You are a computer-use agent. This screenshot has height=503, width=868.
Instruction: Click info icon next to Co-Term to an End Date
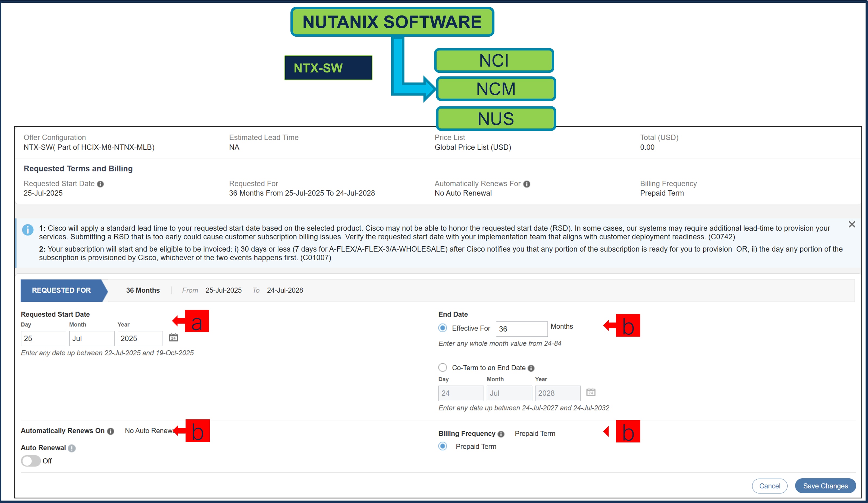click(x=531, y=368)
